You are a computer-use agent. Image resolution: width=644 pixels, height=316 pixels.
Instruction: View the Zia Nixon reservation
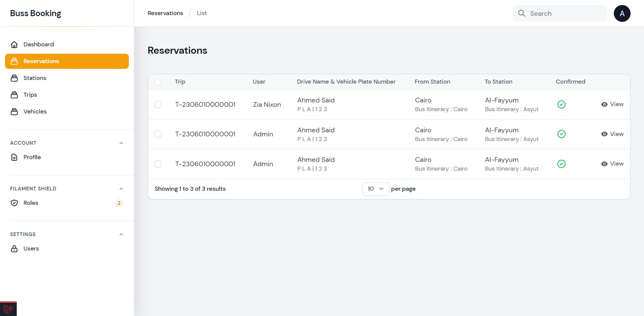(612, 104)
